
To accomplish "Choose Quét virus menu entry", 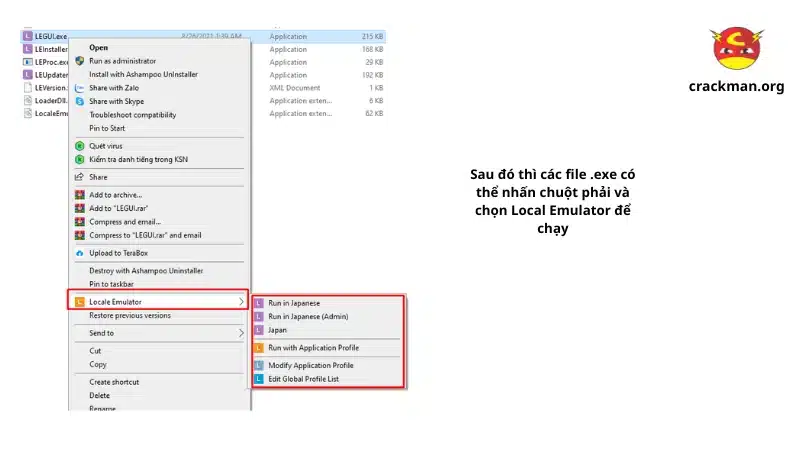I will pyautogui.click(x=106, y=146).
